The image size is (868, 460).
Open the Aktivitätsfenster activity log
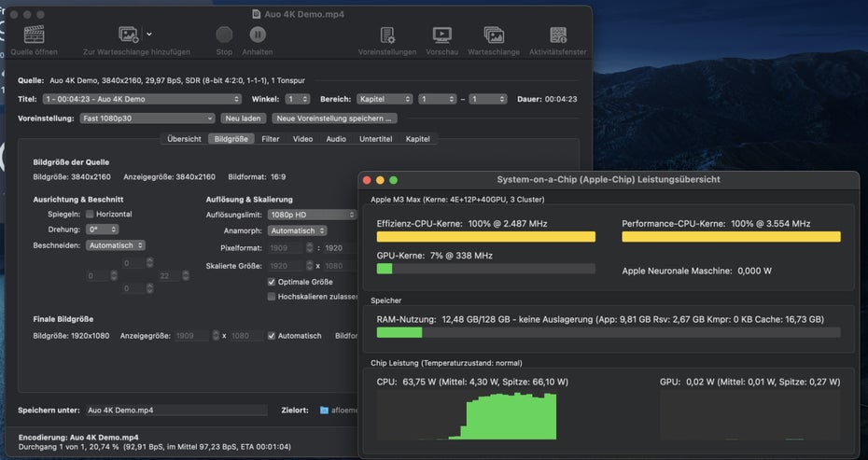point(558,35)
